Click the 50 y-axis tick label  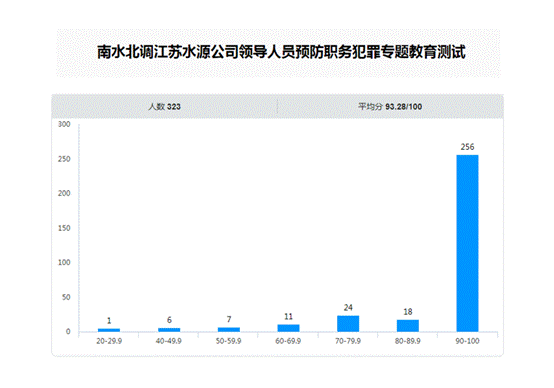point(66,297)
